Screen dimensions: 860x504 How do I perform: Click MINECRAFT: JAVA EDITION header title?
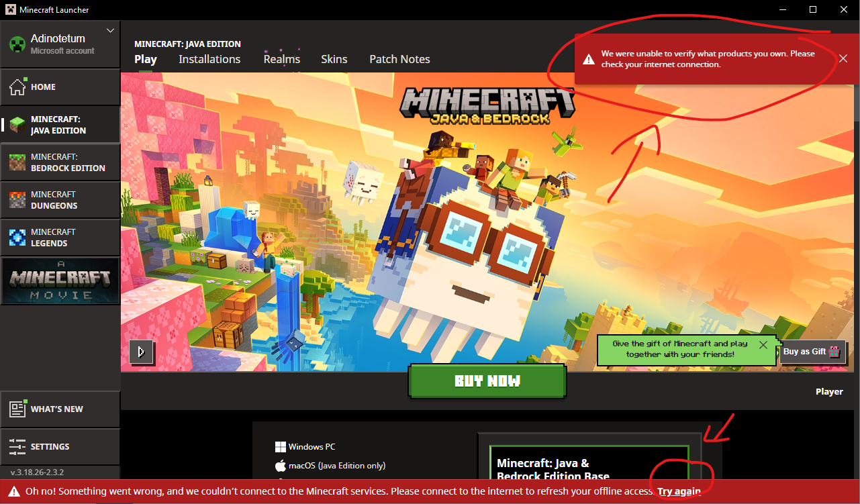tap(187, 44)
